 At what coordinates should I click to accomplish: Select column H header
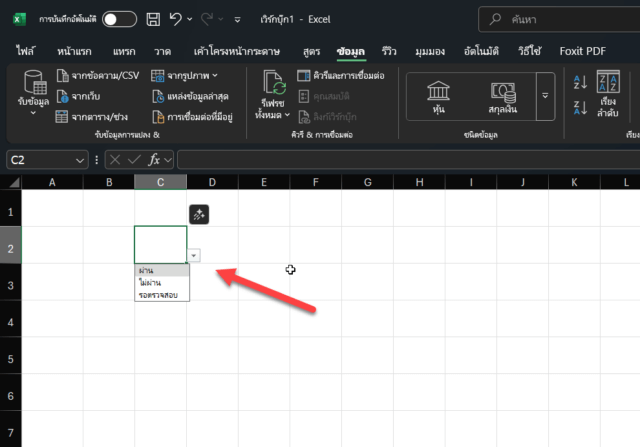[419, 182]
